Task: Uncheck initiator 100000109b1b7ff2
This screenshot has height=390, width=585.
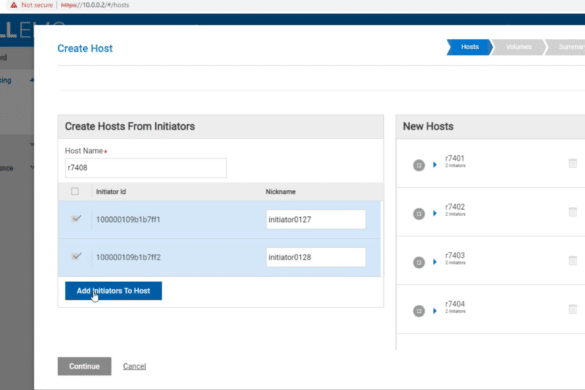Action: click(x=76, y=256)
